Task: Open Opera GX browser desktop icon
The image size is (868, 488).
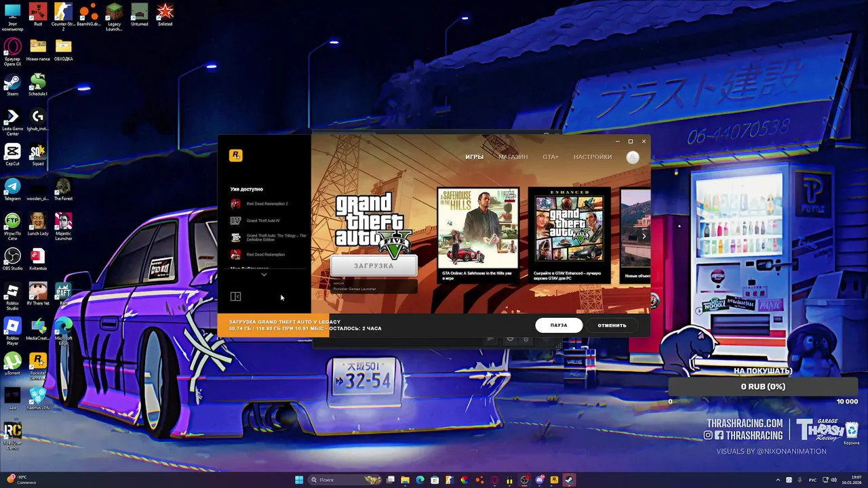Action: coord(12,52)
